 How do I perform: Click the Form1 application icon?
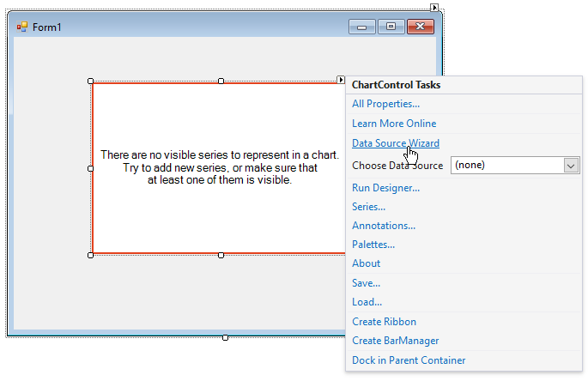22,27
